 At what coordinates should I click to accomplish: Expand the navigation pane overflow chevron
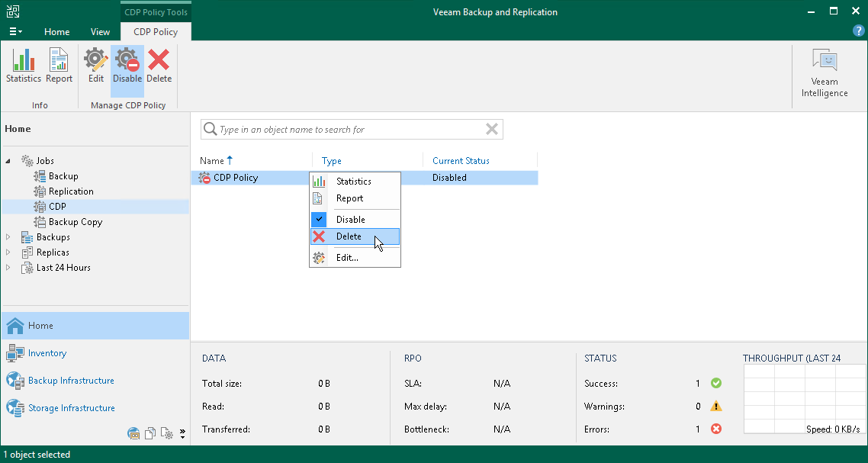pos(182,434)
